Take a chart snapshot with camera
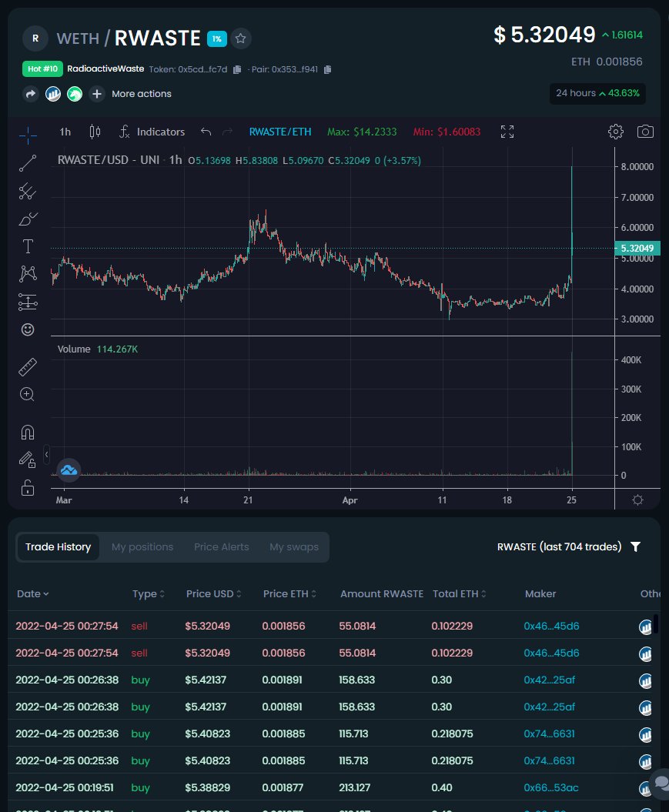The image size is (669, 812). point(645,132)
